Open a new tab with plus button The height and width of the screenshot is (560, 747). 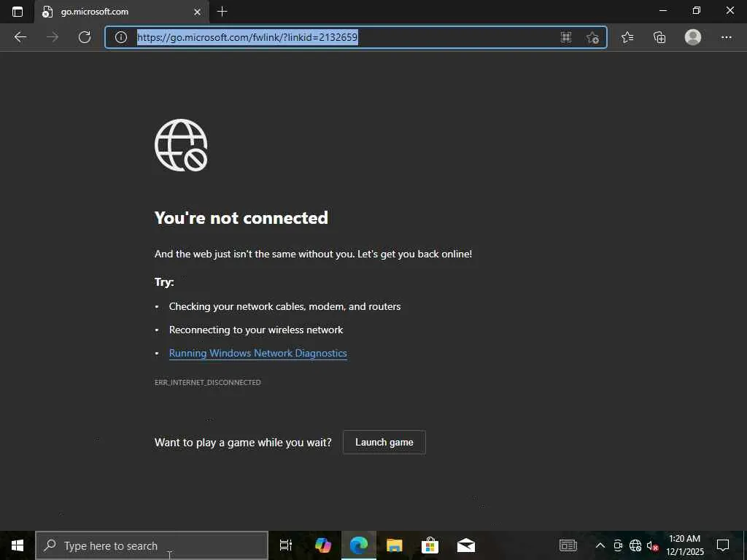[222, 12]
